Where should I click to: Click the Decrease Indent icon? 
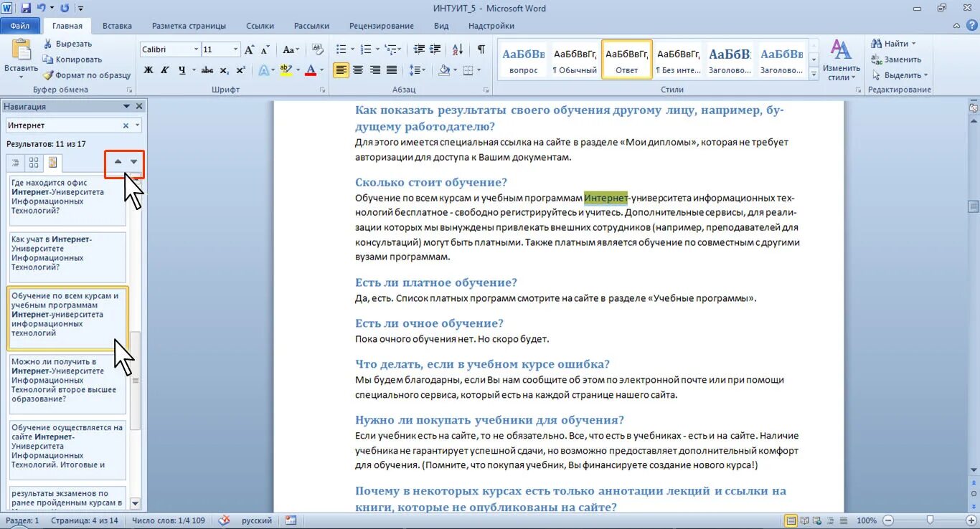click(420, 49)
